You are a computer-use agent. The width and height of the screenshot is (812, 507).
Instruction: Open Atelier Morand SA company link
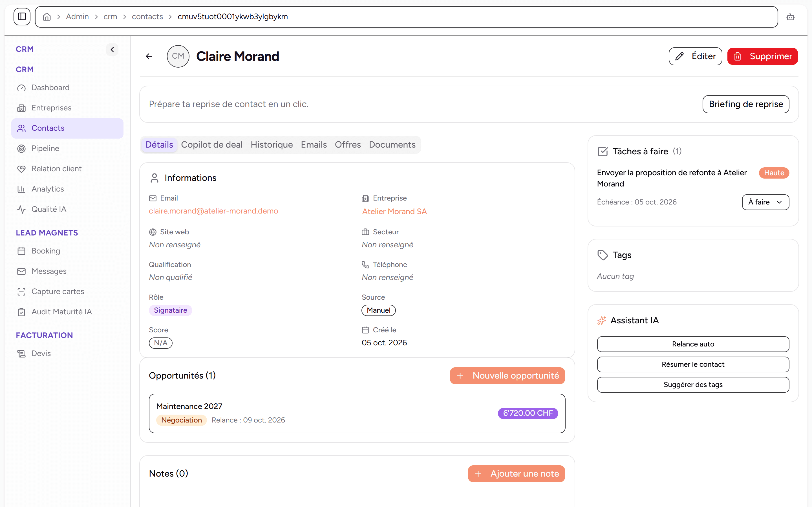coord(394,211)
